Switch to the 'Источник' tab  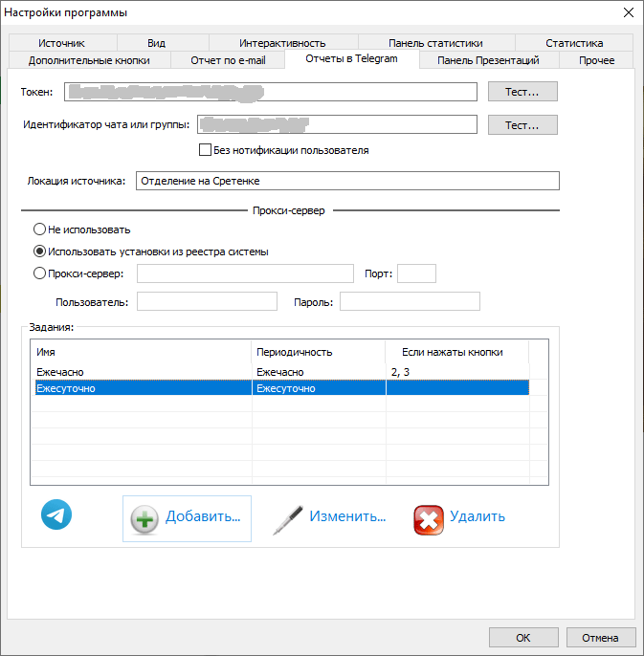click(x=62, y=43)
